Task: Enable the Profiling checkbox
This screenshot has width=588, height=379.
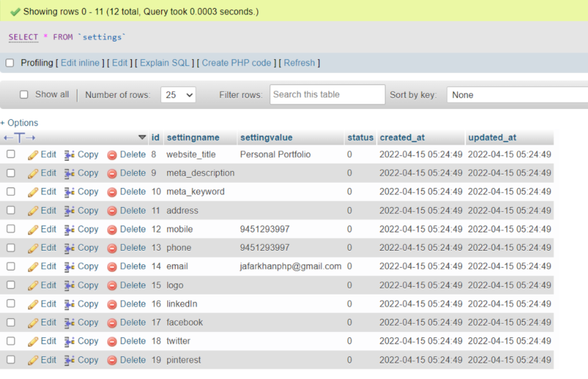Action: tap(10, 63)
